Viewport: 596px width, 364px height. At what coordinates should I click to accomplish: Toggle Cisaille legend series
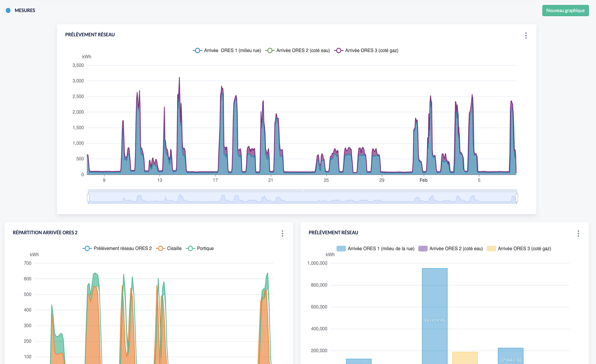[x=169, y=249]
